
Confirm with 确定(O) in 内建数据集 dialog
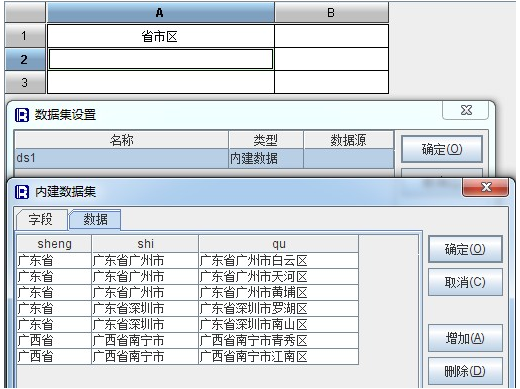[x=465, y=249]
